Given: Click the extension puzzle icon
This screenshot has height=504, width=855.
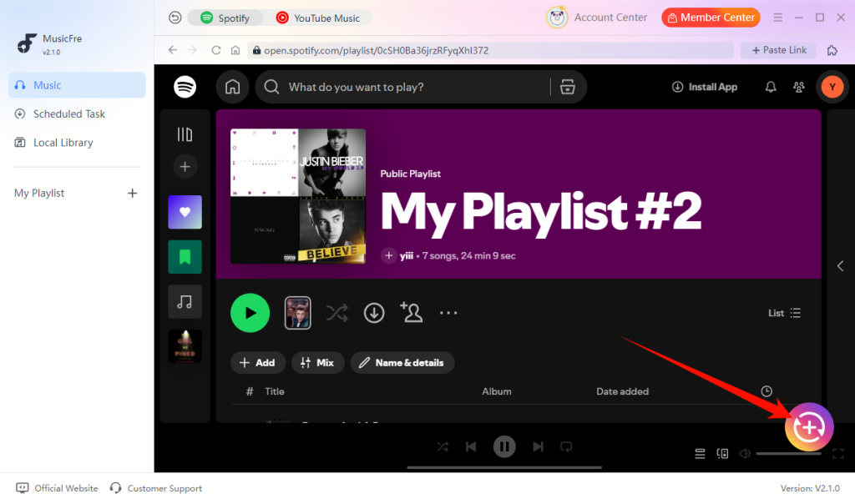Looking at the screenshot, I should pyautogui.click(x=832, y=50).
